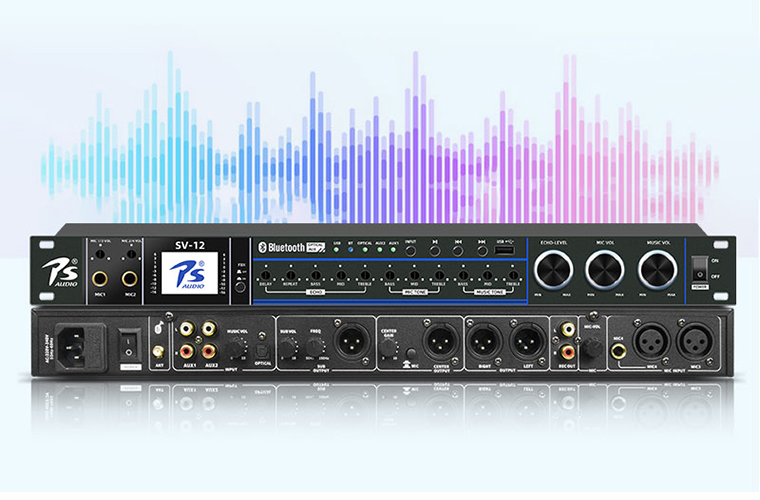Click the rear SUB OUTPUT XLR connector
Screen dimensions: 760x500
pos(351,341)
